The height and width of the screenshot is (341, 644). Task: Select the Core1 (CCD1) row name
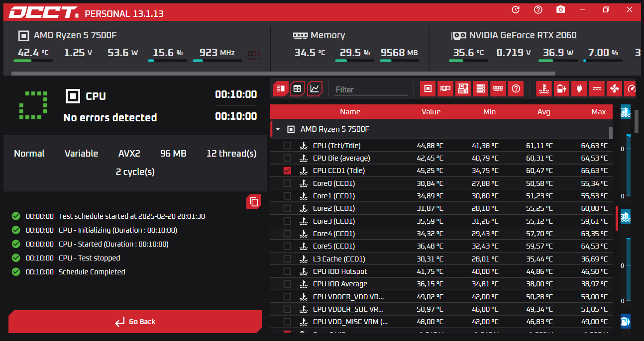click(333, 196)
